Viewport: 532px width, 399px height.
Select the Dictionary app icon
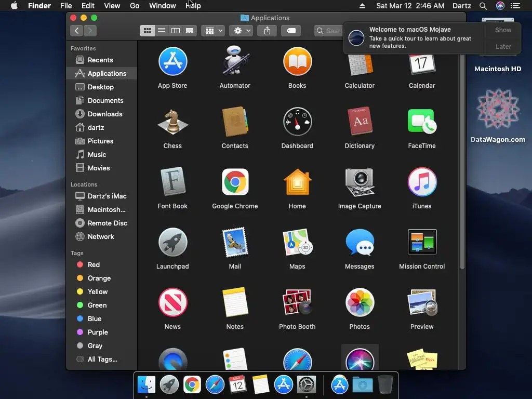point(360,122)
